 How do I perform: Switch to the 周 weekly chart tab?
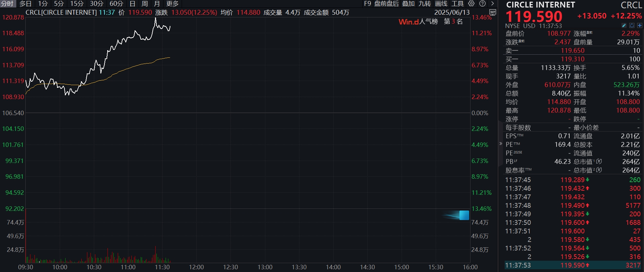coord(145,4)
